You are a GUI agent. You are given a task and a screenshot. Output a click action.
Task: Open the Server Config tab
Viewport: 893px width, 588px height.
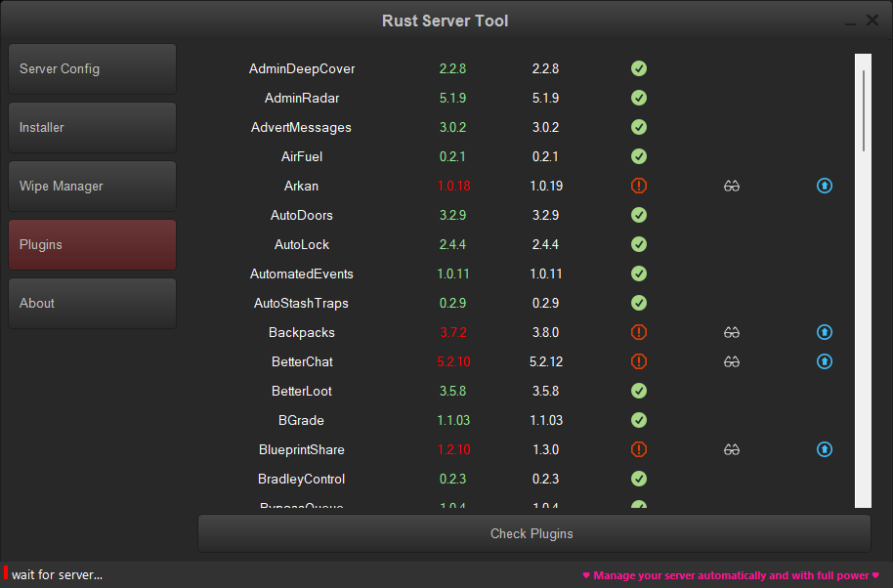coord(92,69)
